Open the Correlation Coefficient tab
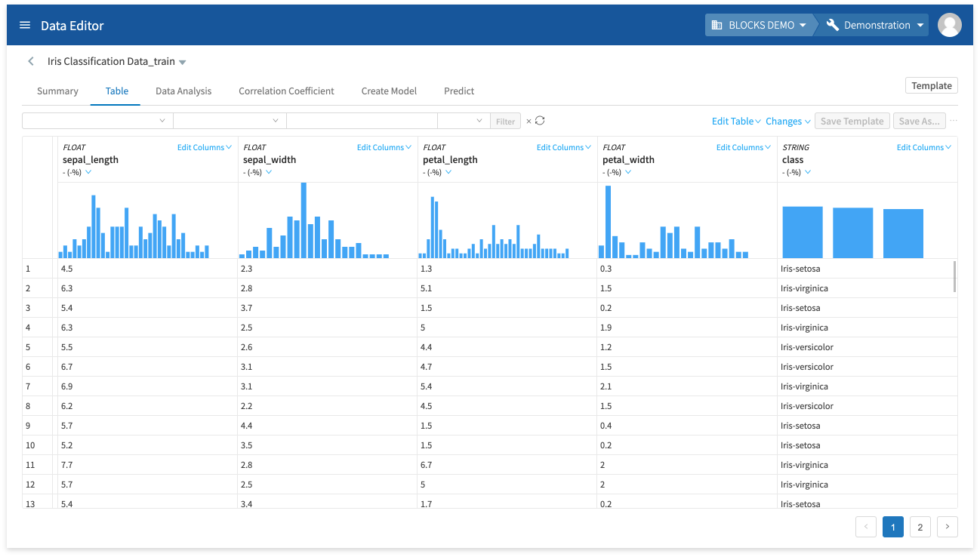The image size is (980, 557). (286, 91)
